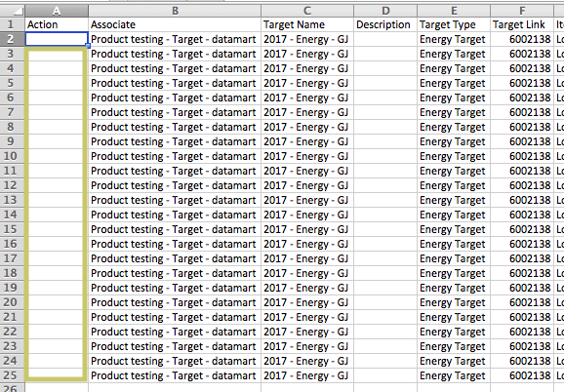Select row 25 header
Screen dimensions: 564x392
point(11,375)
